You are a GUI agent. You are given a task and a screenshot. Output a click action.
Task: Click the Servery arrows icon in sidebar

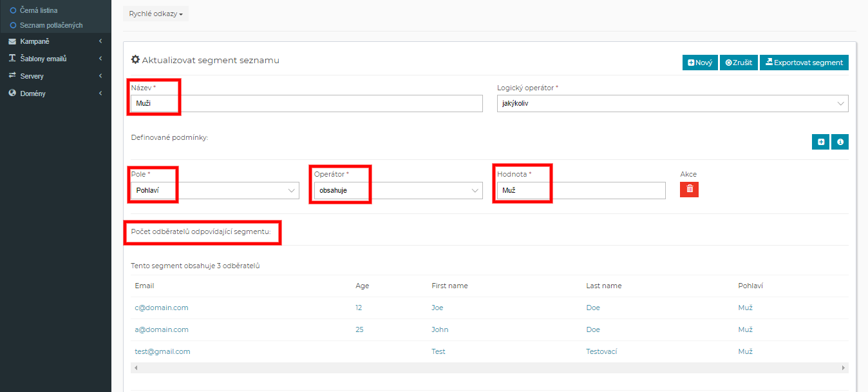[12, 76]
